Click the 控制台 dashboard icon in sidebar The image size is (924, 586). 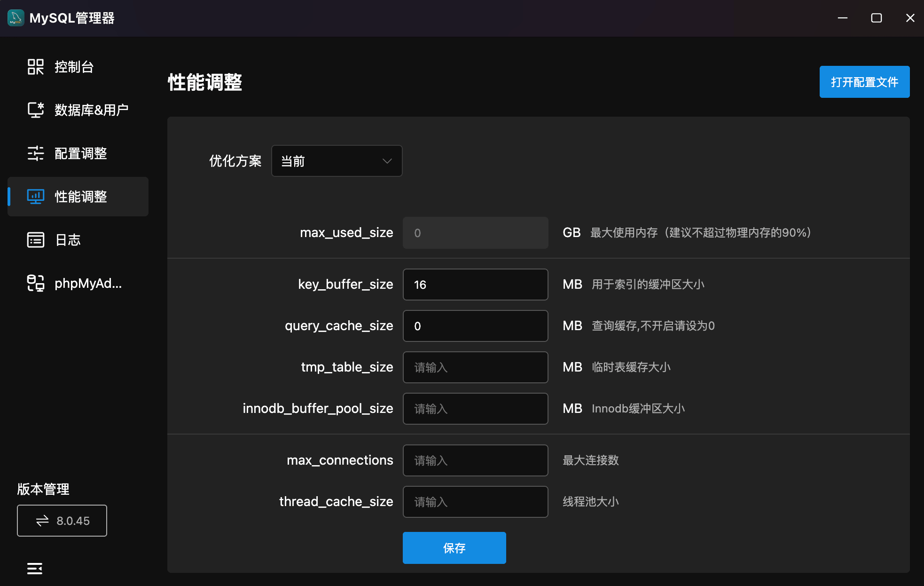pos(35,67)
